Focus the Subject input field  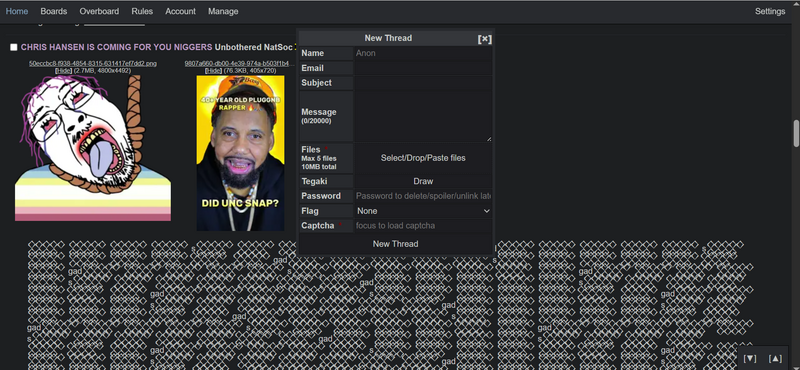423,83
